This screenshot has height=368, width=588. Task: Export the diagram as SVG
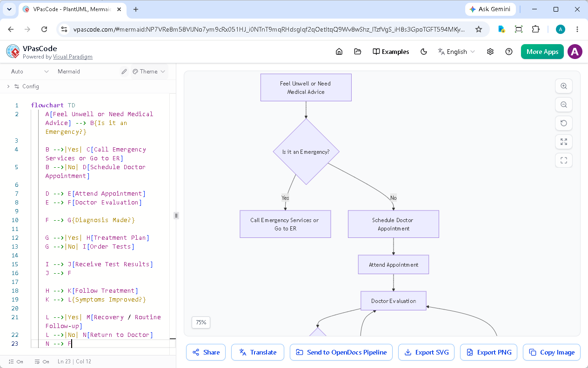click(x=427, y=352)
